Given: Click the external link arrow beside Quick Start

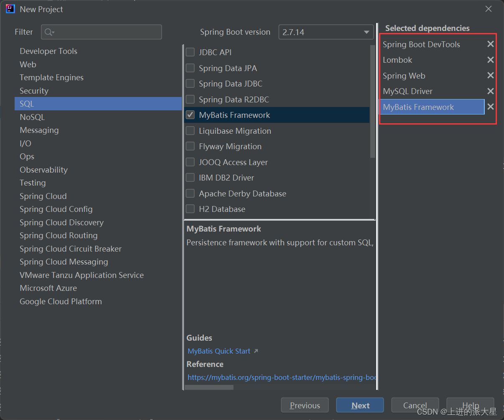Looking at the screenshot, I should click(256, 351).
